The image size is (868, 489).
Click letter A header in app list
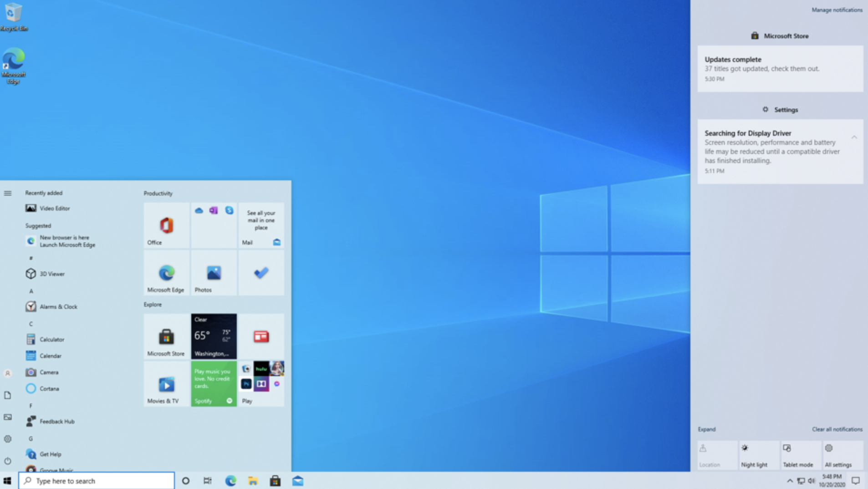31,291
